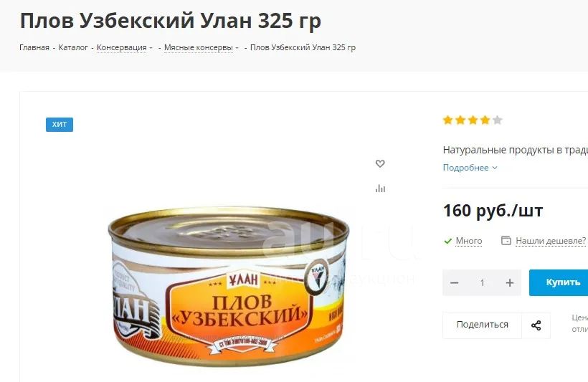The width and height of the screenshot is (588, 382).
Task: Click the blue Купить button
Action: pos(559,282)
